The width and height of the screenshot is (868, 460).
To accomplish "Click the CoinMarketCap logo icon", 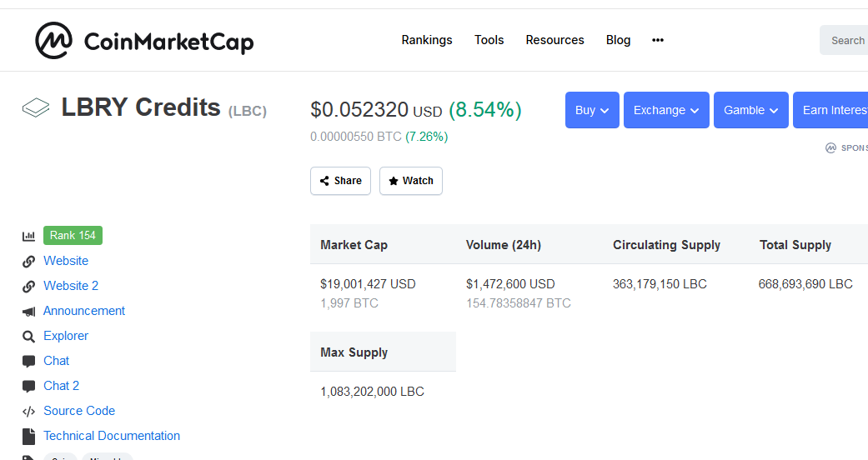I will point(54,40).
